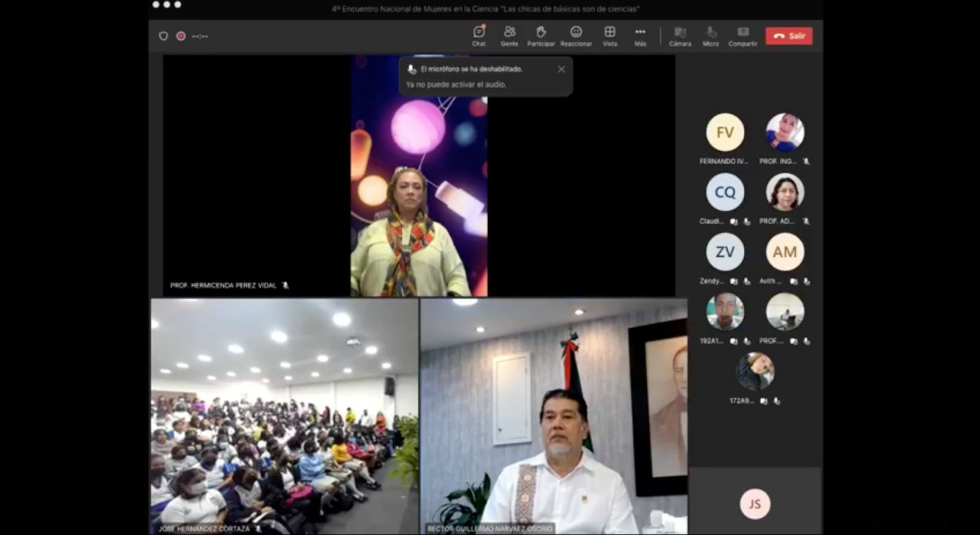
Task: Click the AM Avith participant avatar
Action: (x=785, y=252)
